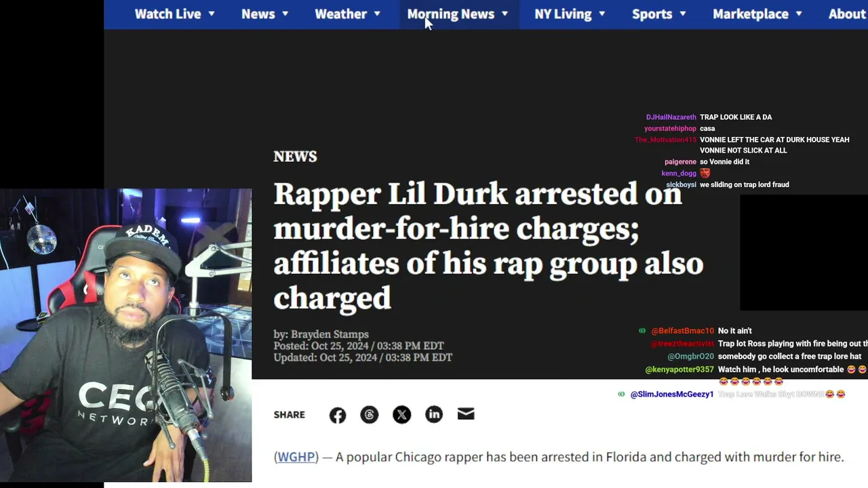Image resolution: width=868 pixels, height=488 pixels.
Task: Click the Posted date line
Action: coord(358,346)
